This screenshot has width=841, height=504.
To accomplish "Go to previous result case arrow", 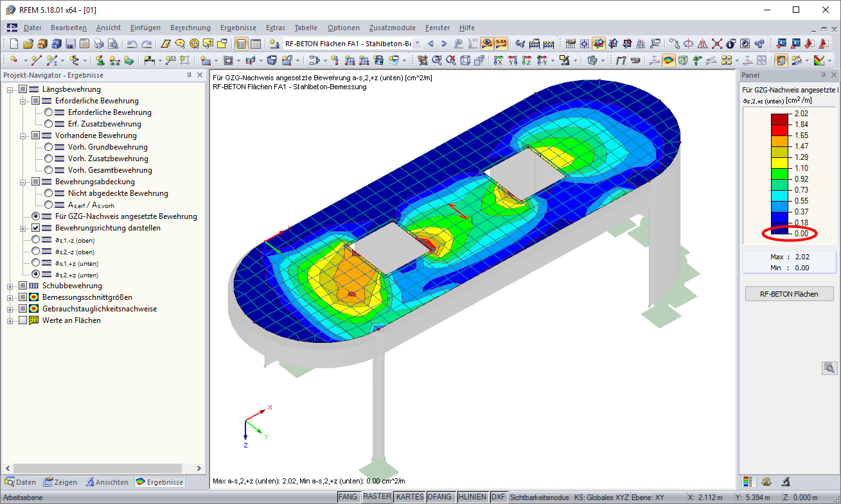I will click(x=430, y=44).
